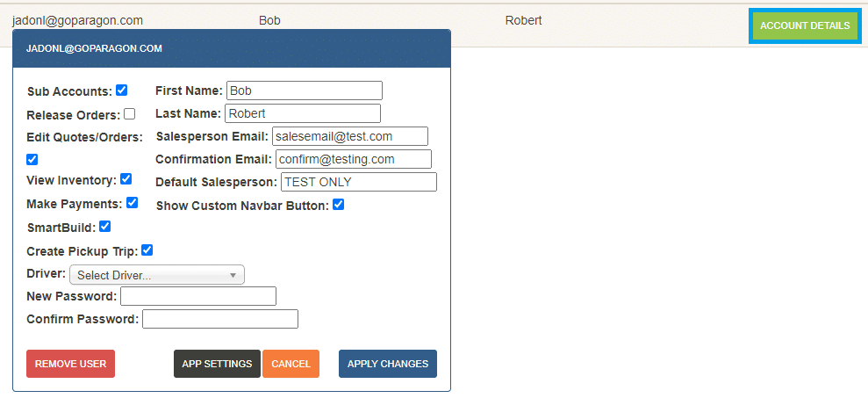This screenshot has width=868, height=398.
Task: Edit the Salesperson Email field
Action: pos(349,136)
